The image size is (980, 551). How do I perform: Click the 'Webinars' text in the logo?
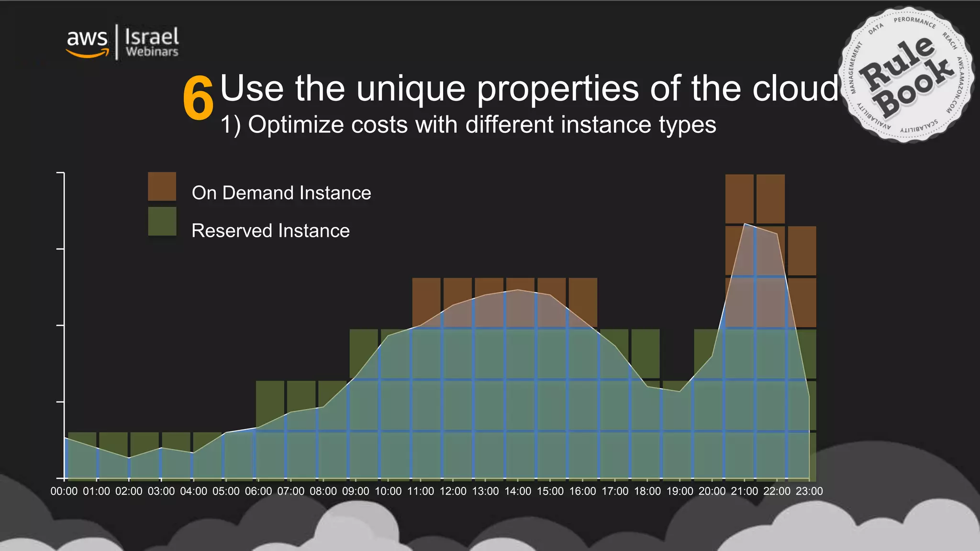coord(152,52)
